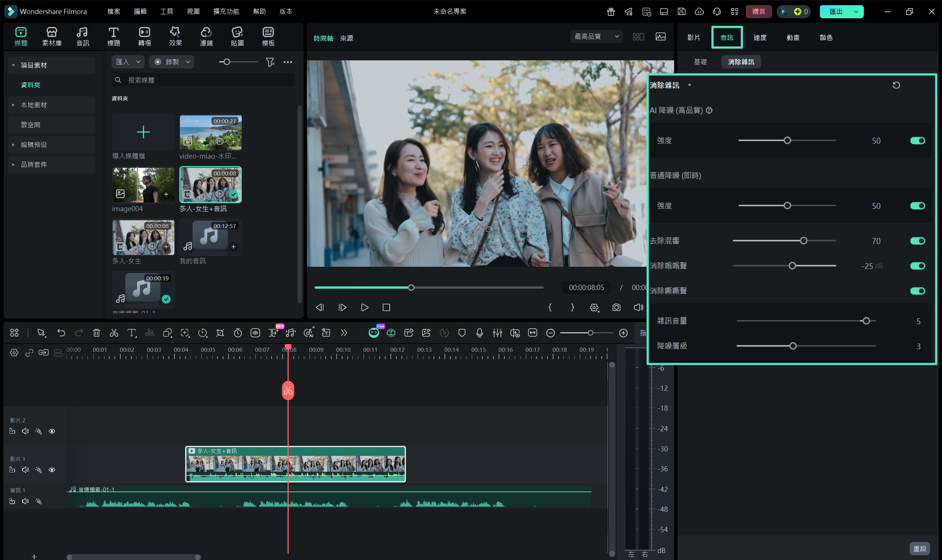The image size is (942, 560).
Task: Click the delete trash icon in timeline toolbar
Action: coord(96,333)
